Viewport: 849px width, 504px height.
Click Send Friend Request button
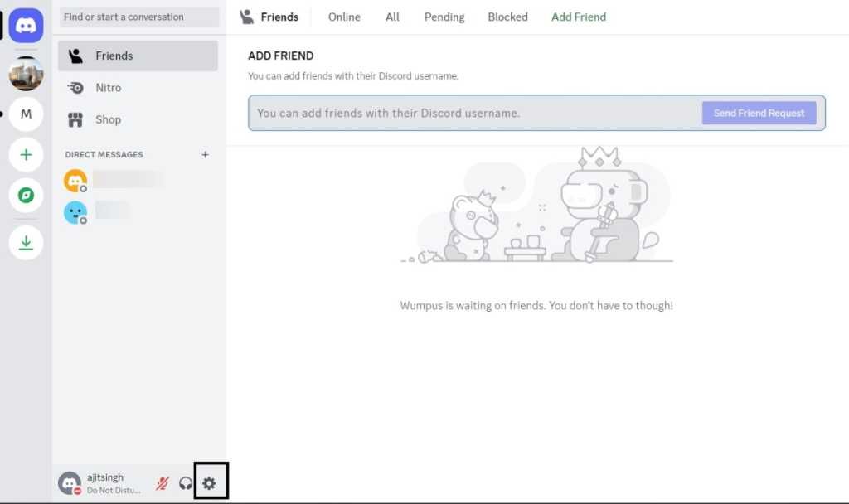pyautogui.click(x=759, y=114)
